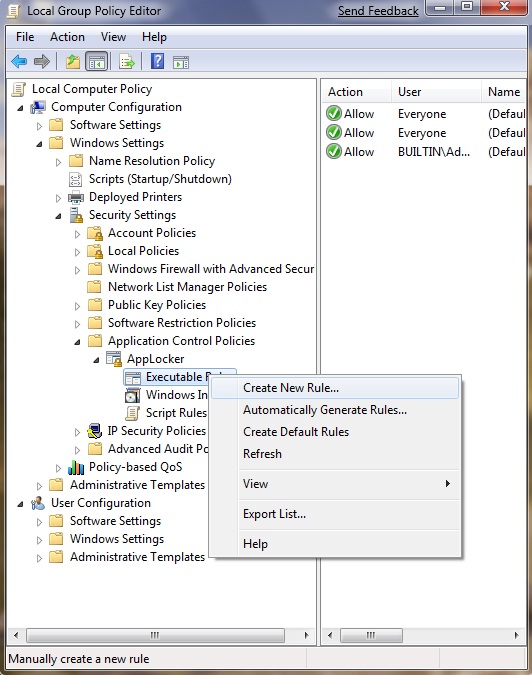
Task: Collapse the Computer Configuration node
Action: (x=20, y=108)
